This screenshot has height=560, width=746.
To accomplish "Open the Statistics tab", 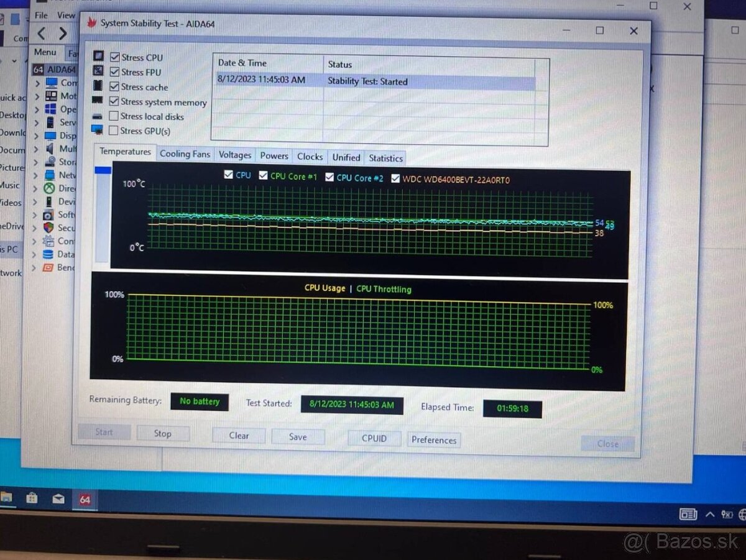I will (385, 158).
